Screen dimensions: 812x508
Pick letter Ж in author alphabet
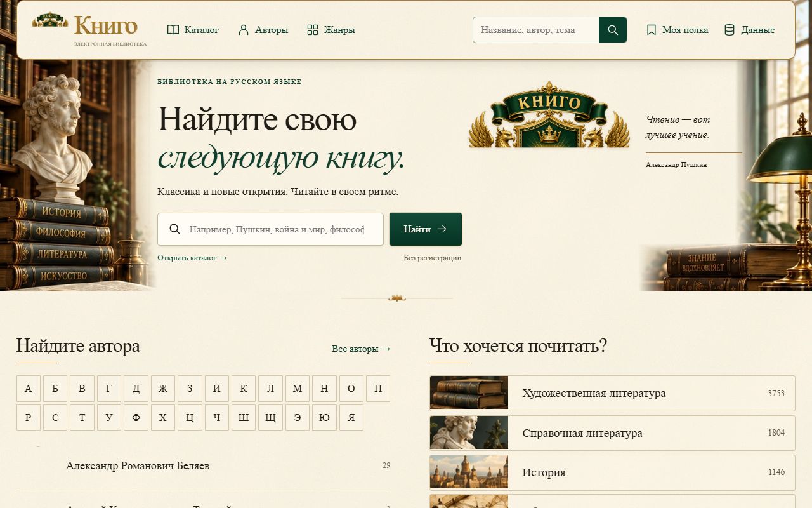click(163, 389)
